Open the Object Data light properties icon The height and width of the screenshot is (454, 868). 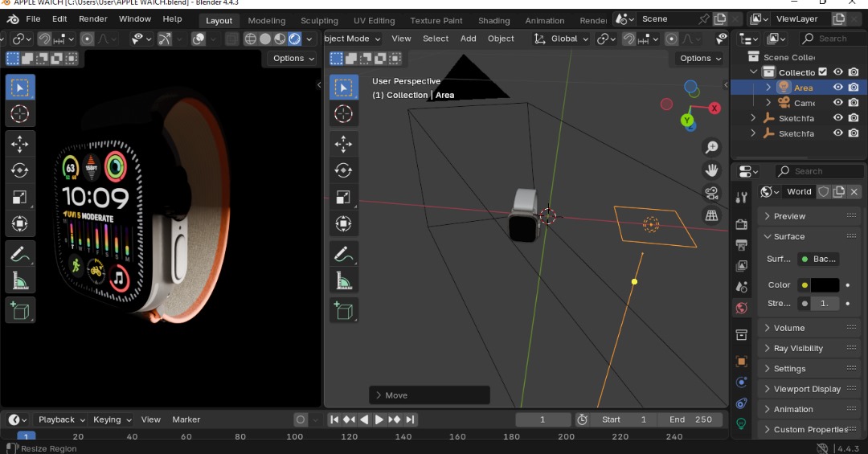741,423
